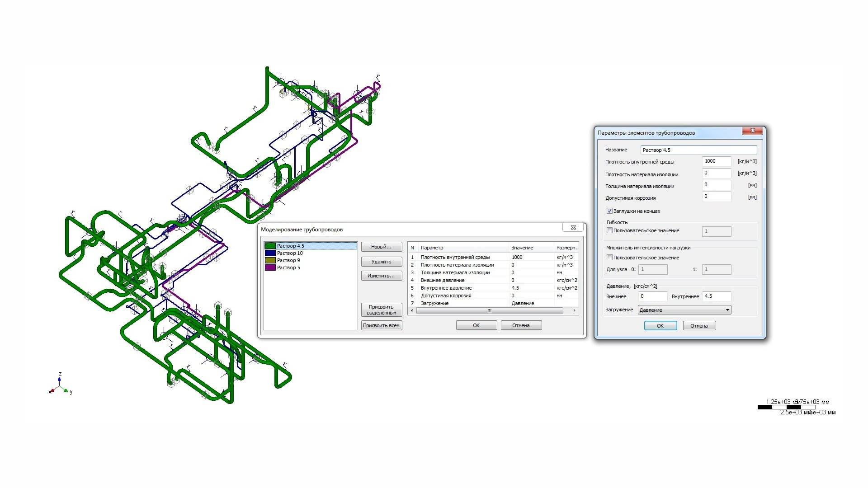Close the Моделирование трубопроводов dialog
Image resolution: width=868 pixels, height=488 pixels.
point(573,227)
